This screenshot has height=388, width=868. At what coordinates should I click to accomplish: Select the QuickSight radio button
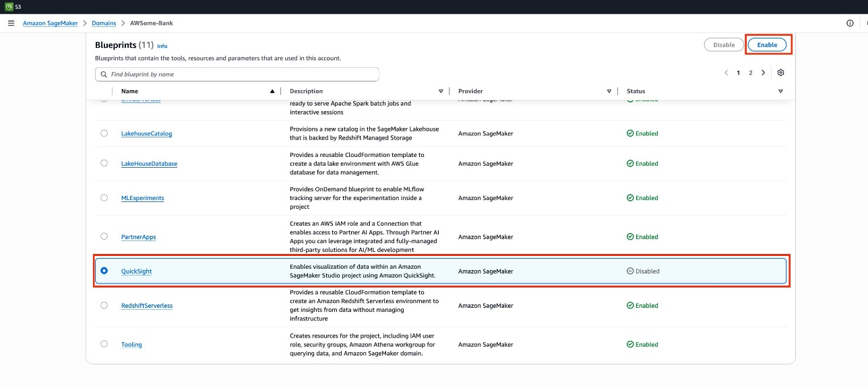(x=104, y=271)
